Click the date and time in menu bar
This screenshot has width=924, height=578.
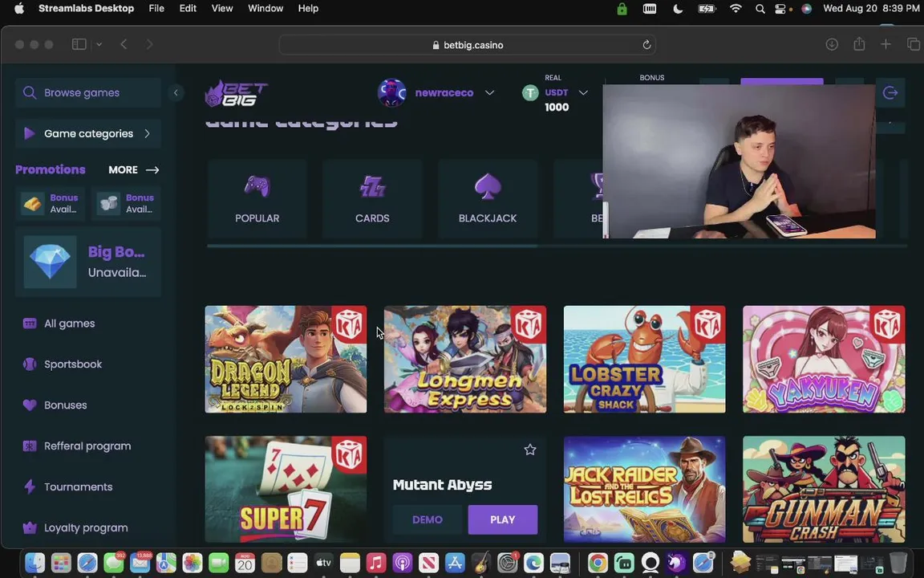pos(871,8)
